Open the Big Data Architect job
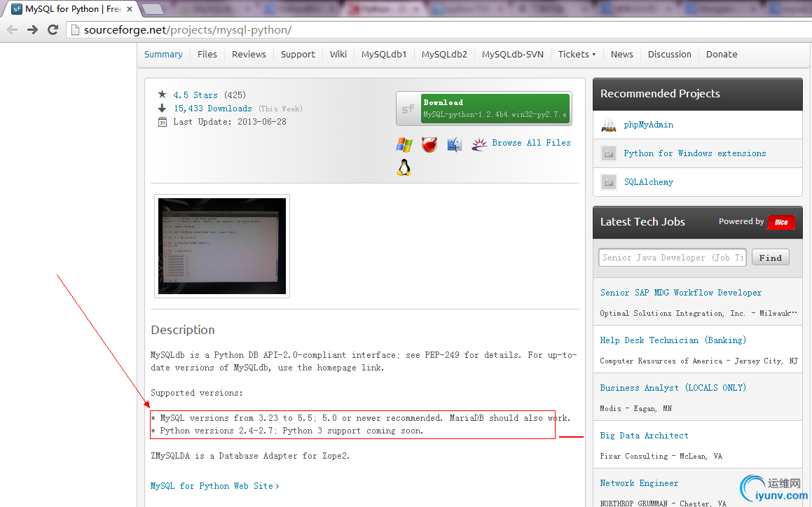 pos(645,436)
